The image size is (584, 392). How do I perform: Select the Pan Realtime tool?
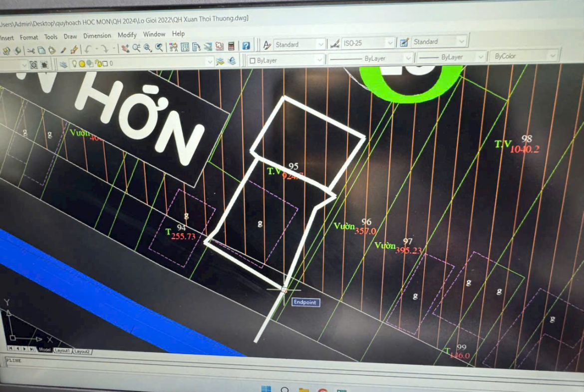pos(125,48)
